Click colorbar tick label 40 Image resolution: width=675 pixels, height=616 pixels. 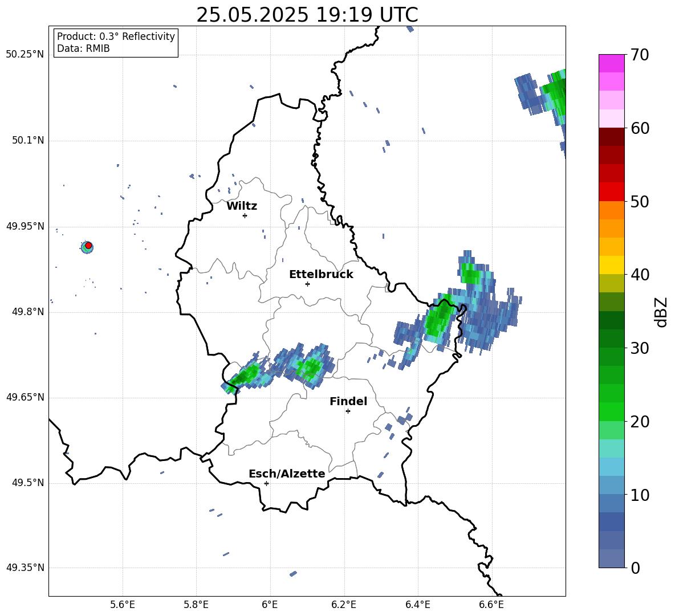coord(640,275)
